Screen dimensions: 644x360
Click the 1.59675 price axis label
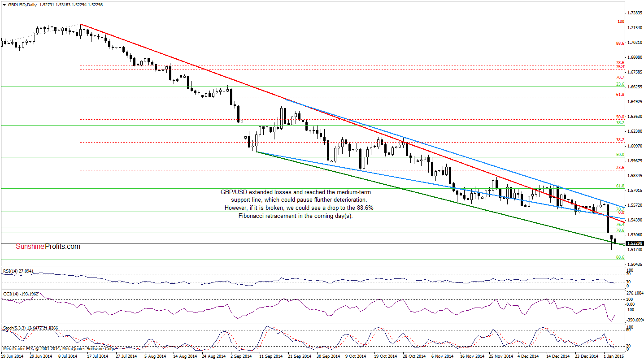[x=635, y=160]
